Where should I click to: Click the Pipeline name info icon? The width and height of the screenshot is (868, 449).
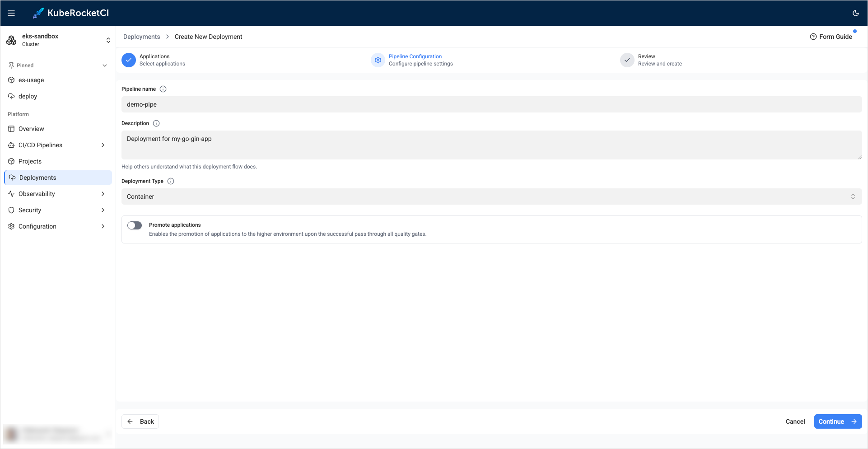click(x=163, y=89)
